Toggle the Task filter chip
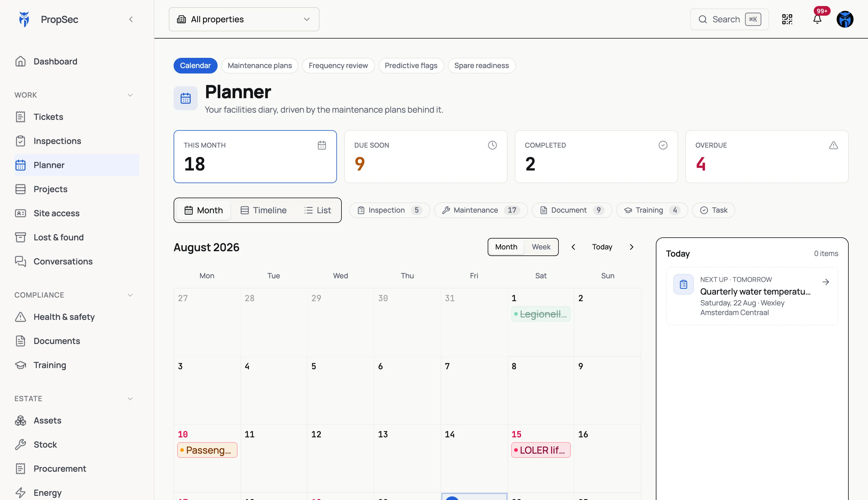The width and height of the screenshot is (868, 500). click(713, 210)
